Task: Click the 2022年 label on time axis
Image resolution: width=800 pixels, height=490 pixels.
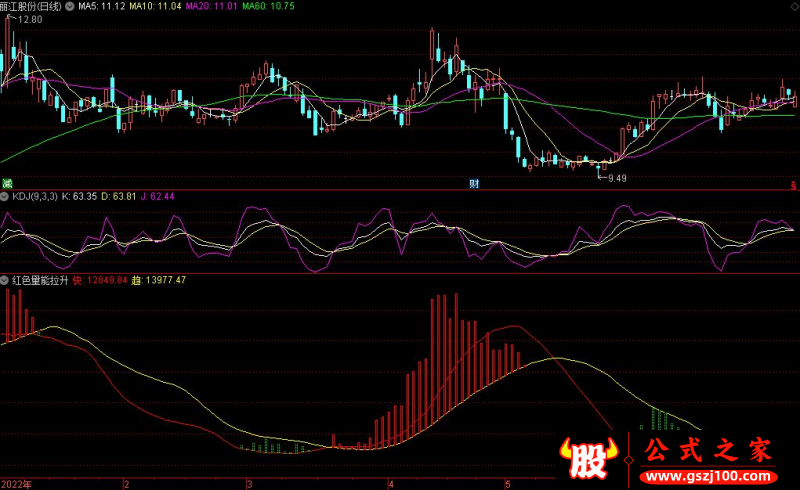Action: pos(16,483)
